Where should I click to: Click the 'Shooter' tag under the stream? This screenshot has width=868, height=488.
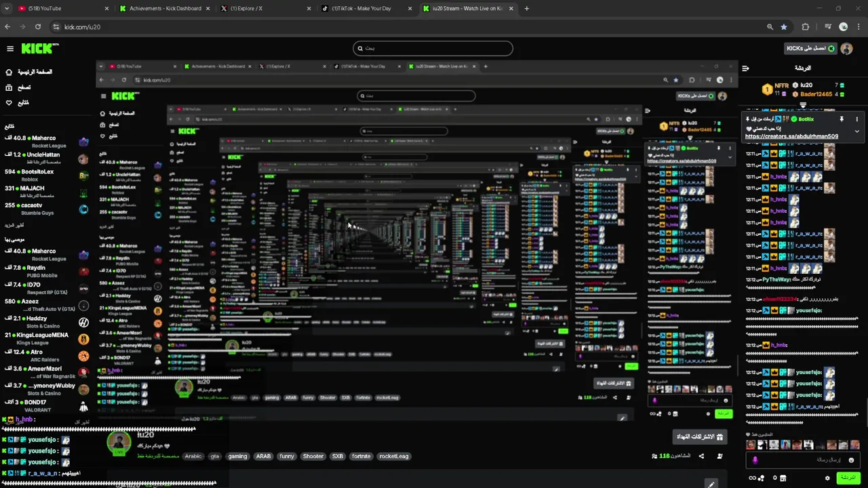(x=313, y=456)
